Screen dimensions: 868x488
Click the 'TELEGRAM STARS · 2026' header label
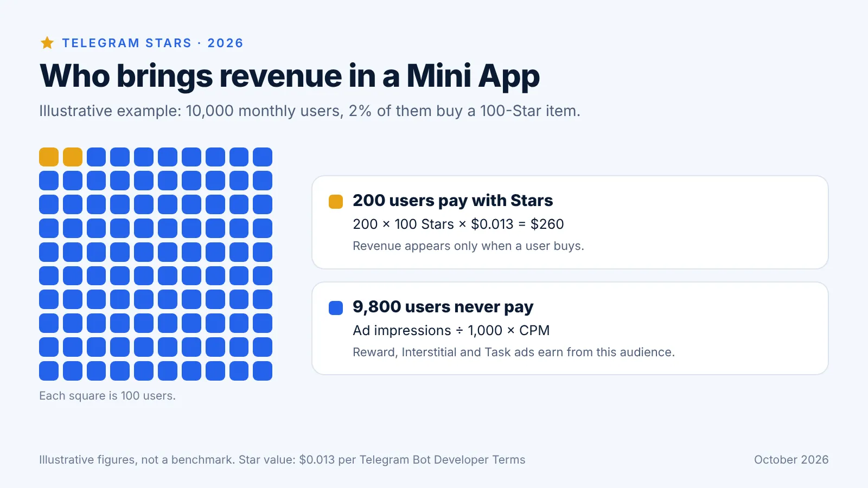click(x=152, y=43)
